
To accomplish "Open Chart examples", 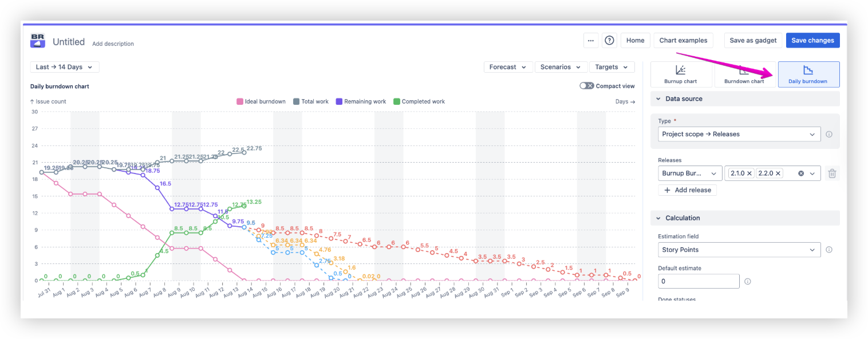I will [683, 41].
